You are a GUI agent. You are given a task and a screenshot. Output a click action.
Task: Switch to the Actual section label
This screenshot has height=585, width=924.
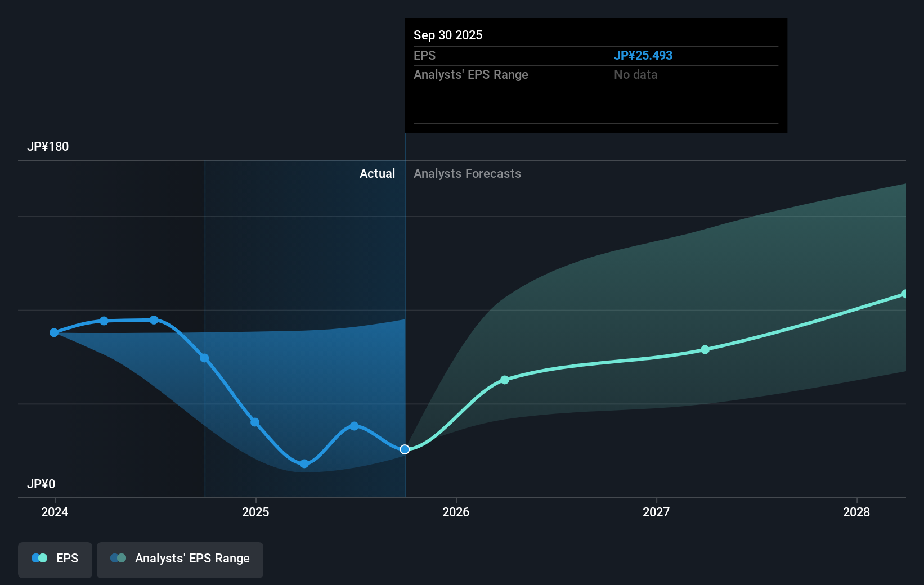pyautogui.click(x=377, y=173)
